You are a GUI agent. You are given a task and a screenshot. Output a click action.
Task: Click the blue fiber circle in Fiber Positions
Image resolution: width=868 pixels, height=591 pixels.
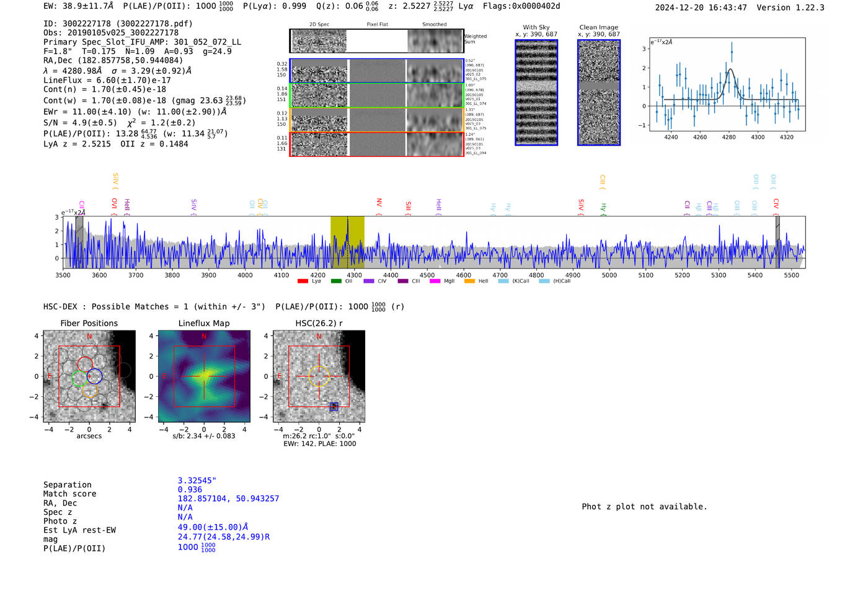[x=94, y=376]
